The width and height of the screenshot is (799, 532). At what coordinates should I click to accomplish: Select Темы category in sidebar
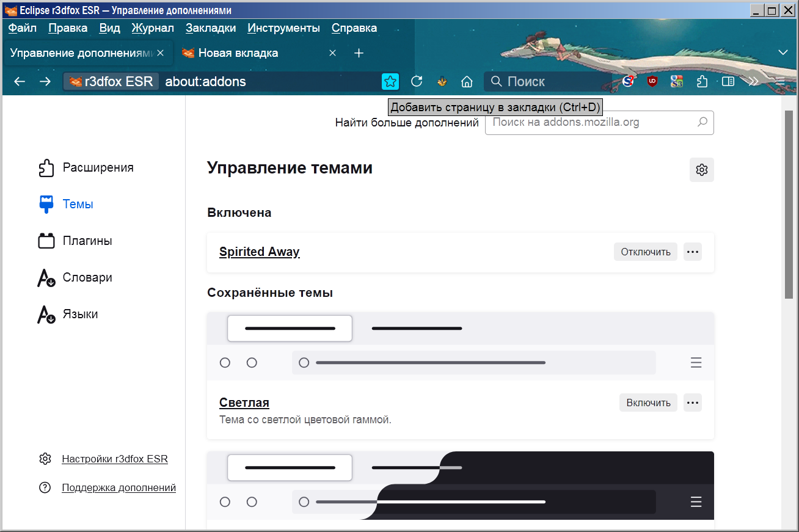pos(65,204)
